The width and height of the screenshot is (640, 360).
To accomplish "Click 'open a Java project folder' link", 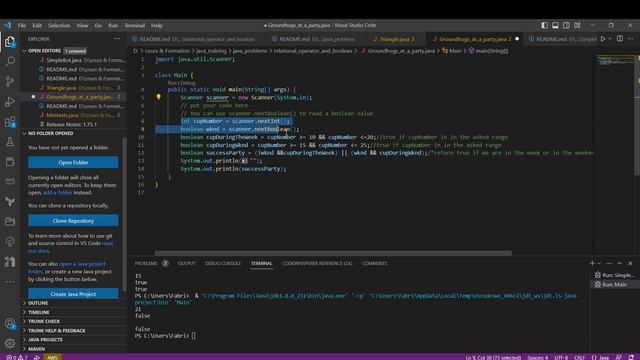I will point(67,267).
